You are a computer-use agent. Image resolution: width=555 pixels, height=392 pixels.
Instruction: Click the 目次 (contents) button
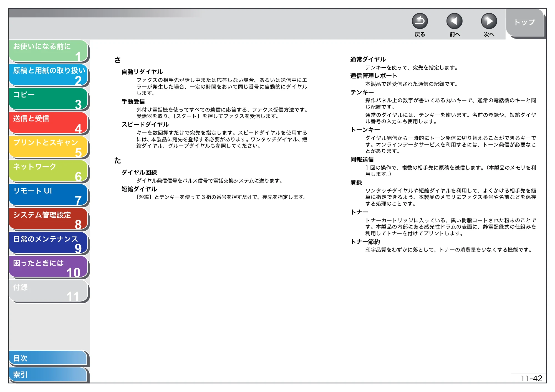point(49,358)
